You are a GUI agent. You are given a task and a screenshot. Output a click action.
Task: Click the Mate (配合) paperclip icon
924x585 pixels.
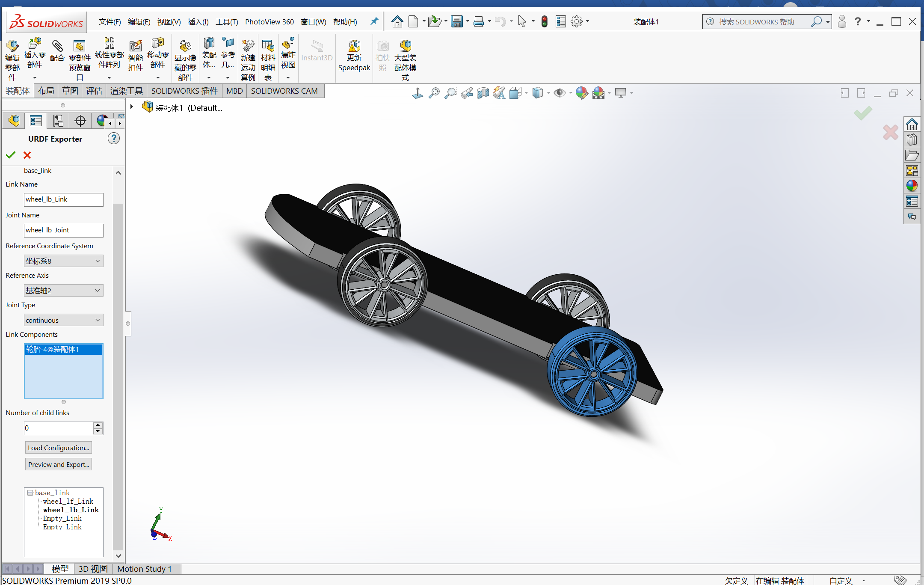[57, 46]
